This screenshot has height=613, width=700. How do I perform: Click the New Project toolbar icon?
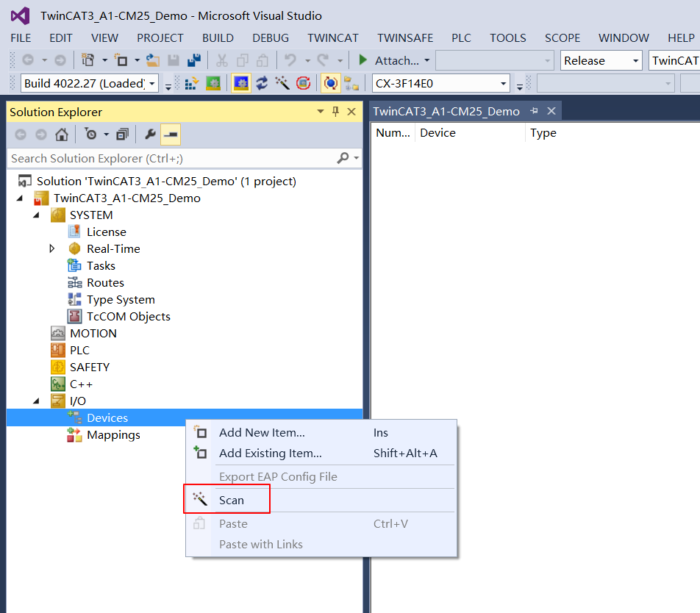[87, 60]
